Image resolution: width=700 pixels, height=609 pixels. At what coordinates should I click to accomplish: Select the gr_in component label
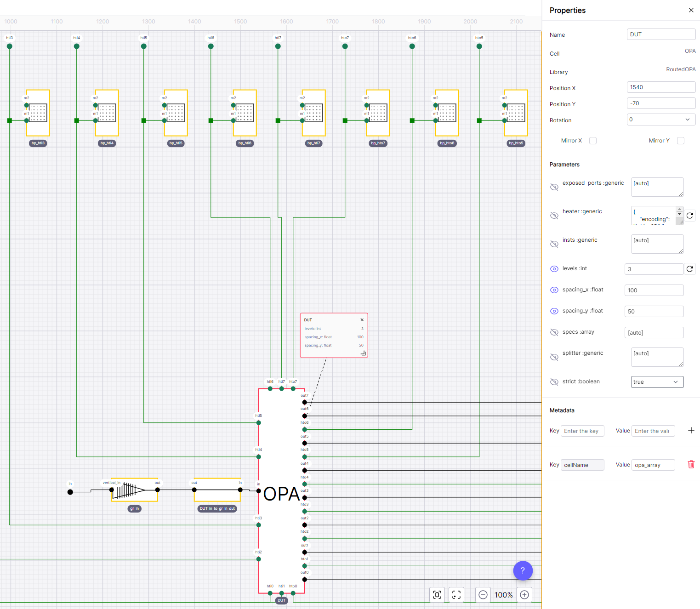pos(134,508)
